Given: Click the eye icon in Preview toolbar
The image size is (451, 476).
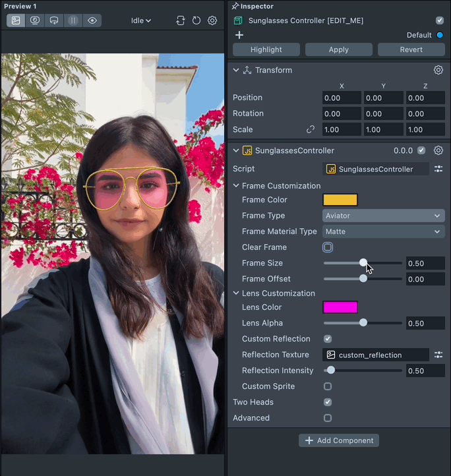Looking at the screenshot, I should [92, 20].
